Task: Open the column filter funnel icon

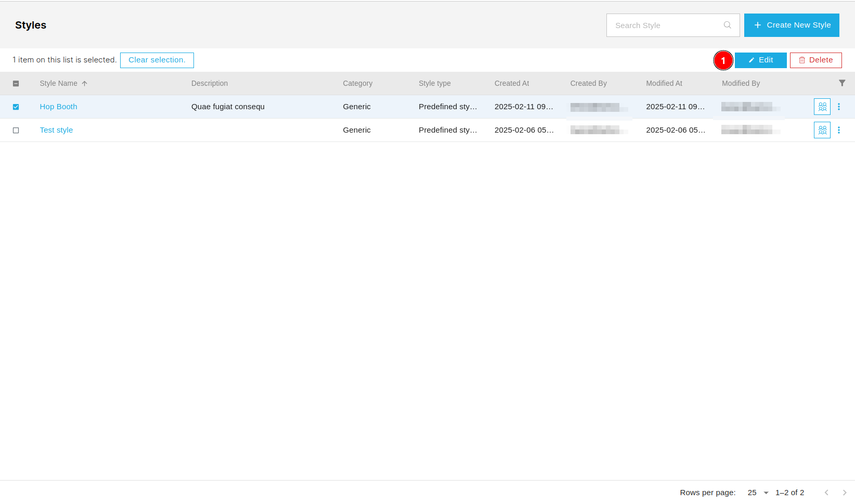Action: 842,83
